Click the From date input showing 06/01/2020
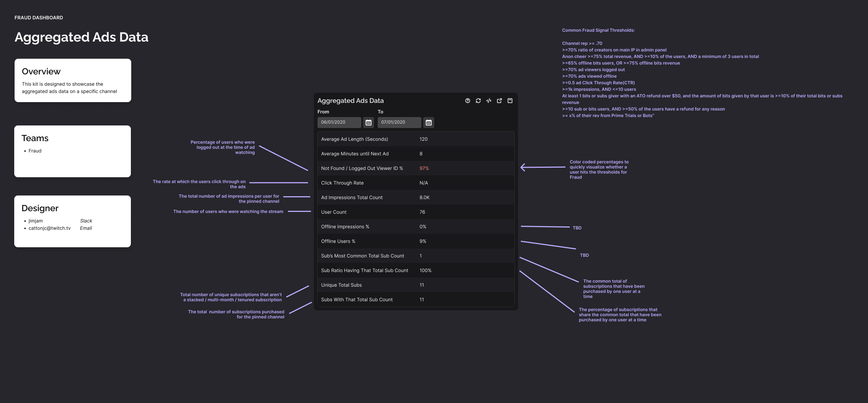 pos(339,123)
